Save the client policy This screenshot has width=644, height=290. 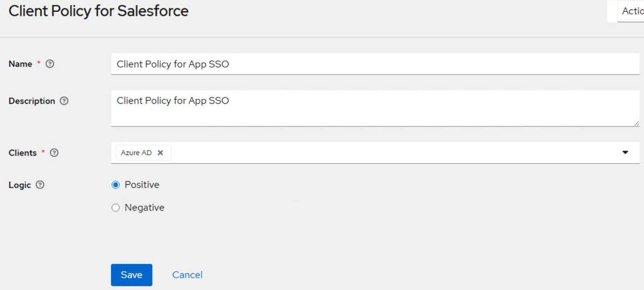[131, 275]
